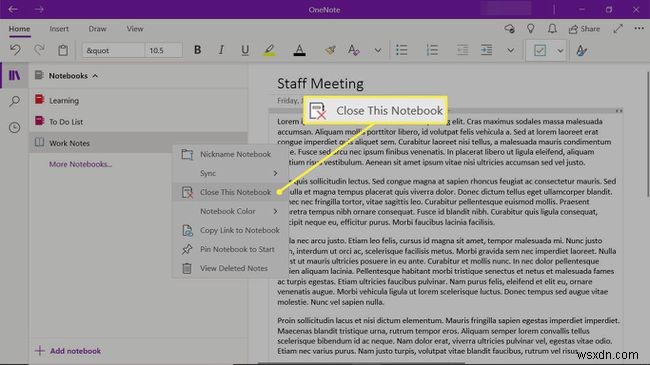Check sync status cloud icon
The height and width of the screenshot is (365, 650).
[x=509, y=29]
